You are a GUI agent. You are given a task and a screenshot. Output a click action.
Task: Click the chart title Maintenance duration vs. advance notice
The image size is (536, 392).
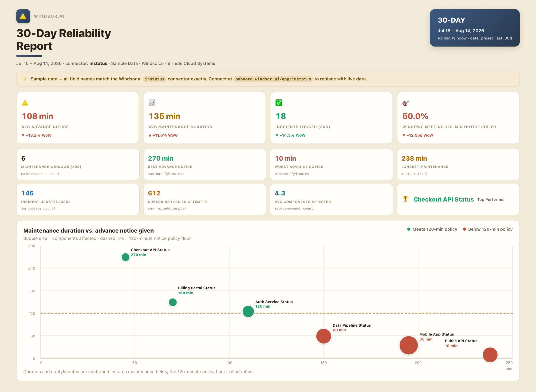[88, 230]
